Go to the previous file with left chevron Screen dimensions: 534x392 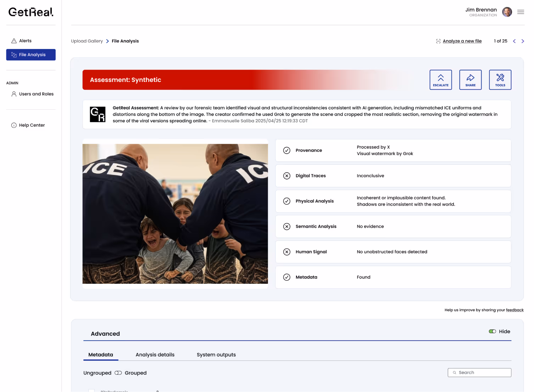coord(514,41)
